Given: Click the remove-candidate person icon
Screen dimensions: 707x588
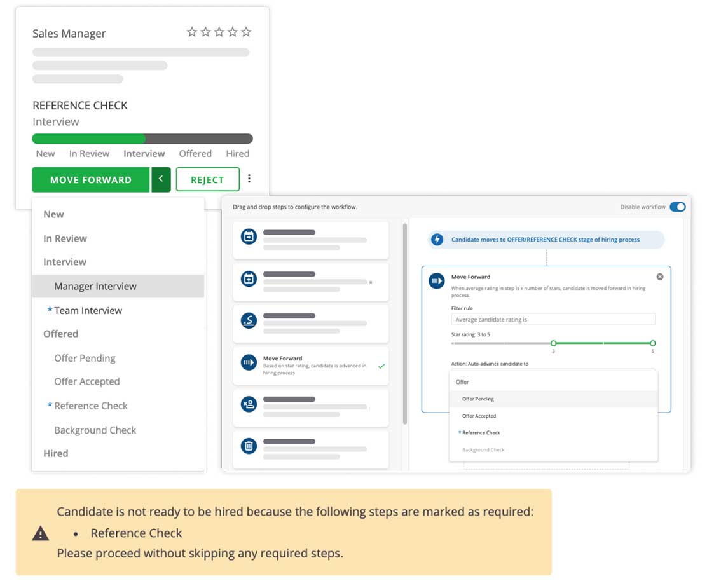Looking at the screenshot, I should pos(249,404).
